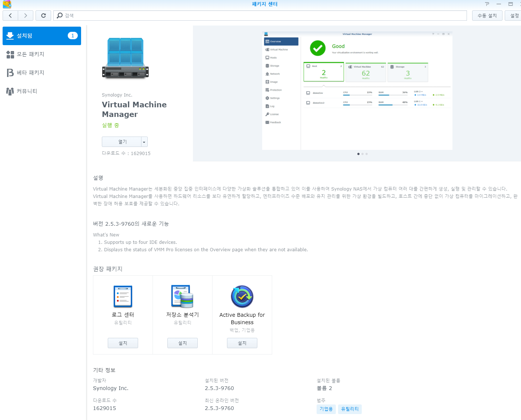The height and width of the screenshot is (420, 521).
Task: Click the 실행 중 running status text
Action: pos(111,125)
